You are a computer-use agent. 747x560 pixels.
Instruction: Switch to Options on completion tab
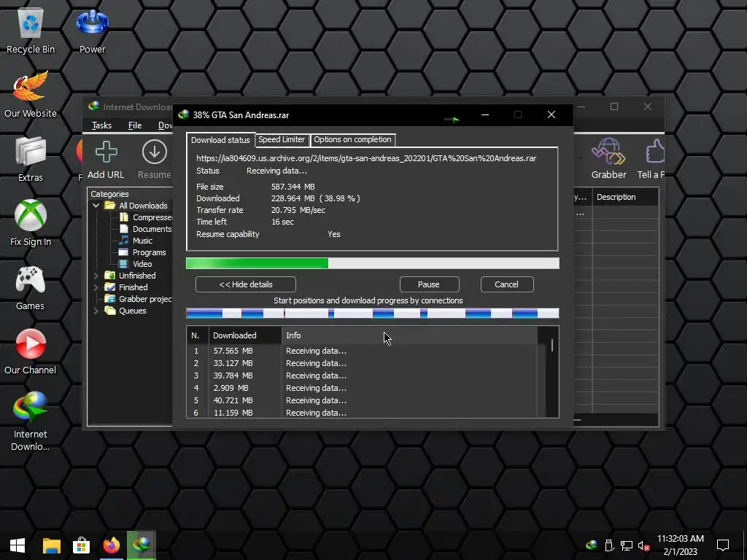pos(352,139)
